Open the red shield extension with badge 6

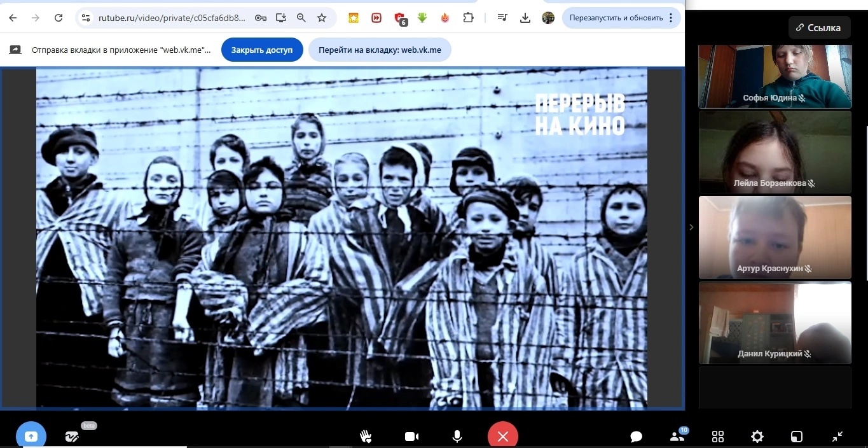coord(400,18)
